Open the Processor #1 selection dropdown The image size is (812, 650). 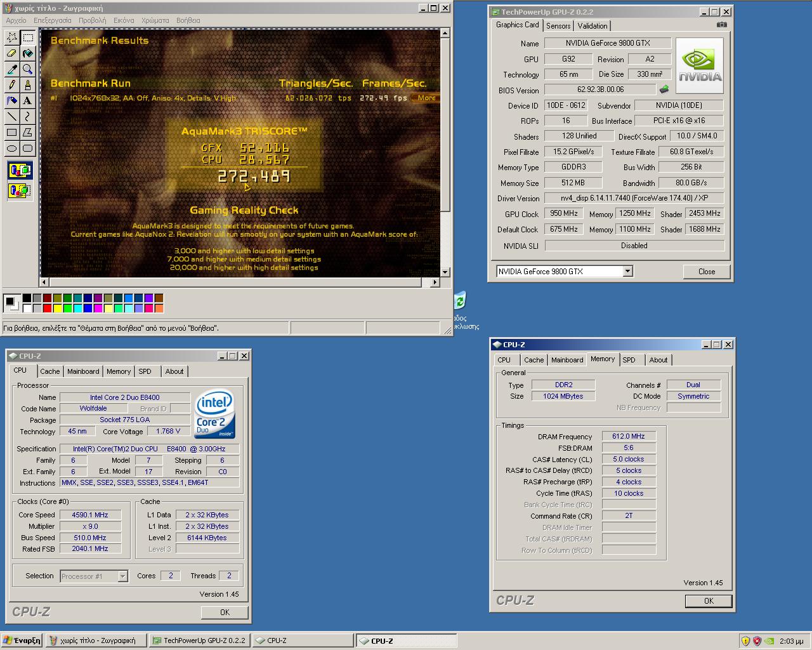coord(123,576)
